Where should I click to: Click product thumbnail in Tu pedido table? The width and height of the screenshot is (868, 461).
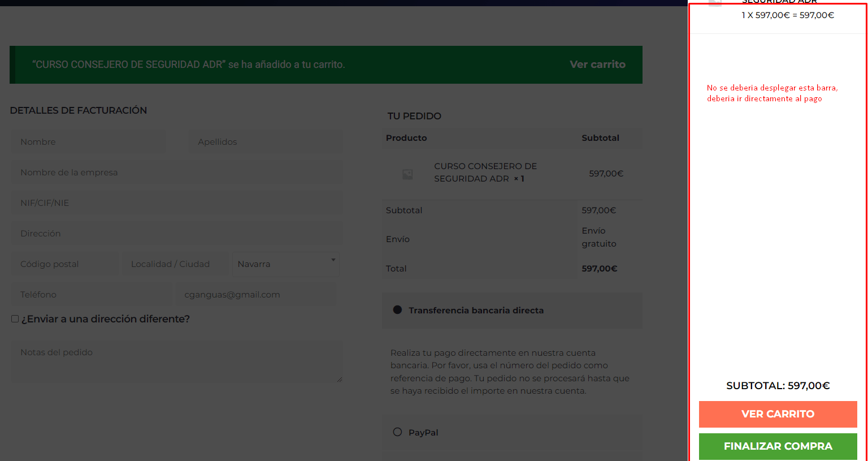407,174
